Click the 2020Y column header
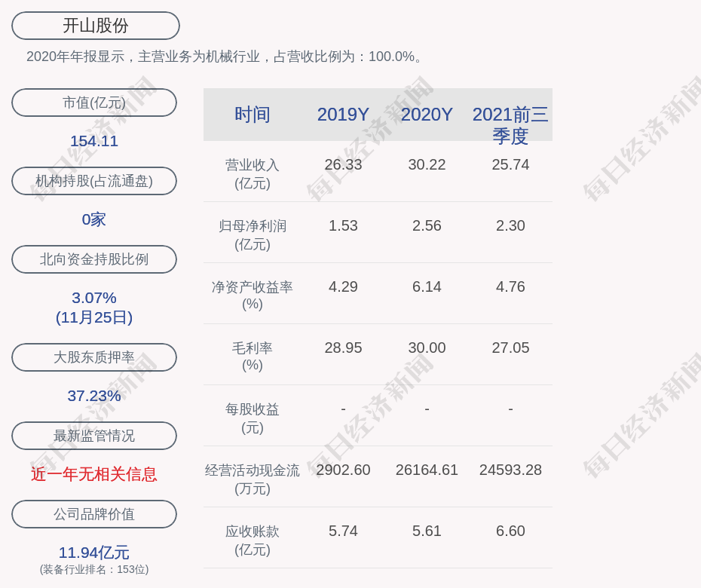Image resolution: width=701 pixels, height=588 pixels. pyautogui.click(x=427, y=115)
